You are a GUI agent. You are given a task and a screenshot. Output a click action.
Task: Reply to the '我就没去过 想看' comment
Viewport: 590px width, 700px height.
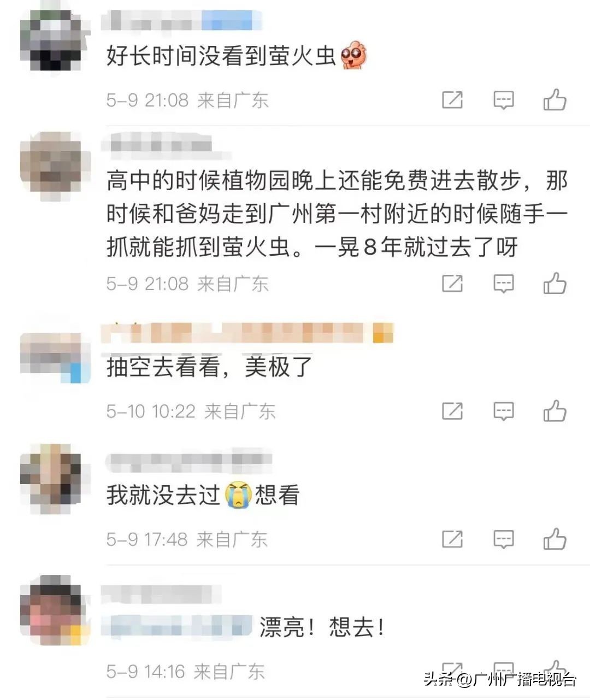tap(503, 539)
